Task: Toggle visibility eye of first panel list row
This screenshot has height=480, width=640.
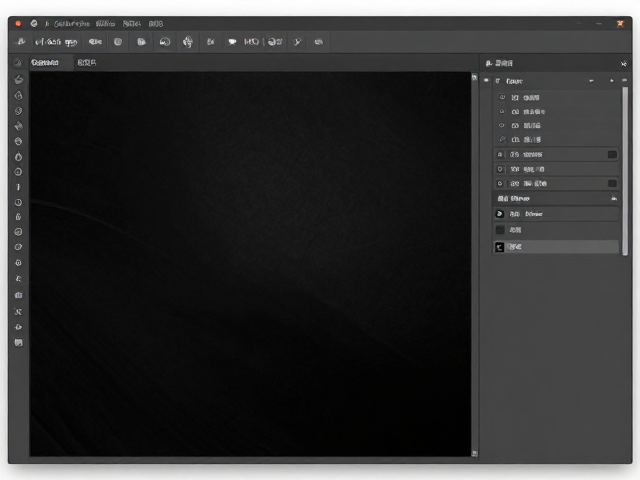Action: [x=502, y=98]
